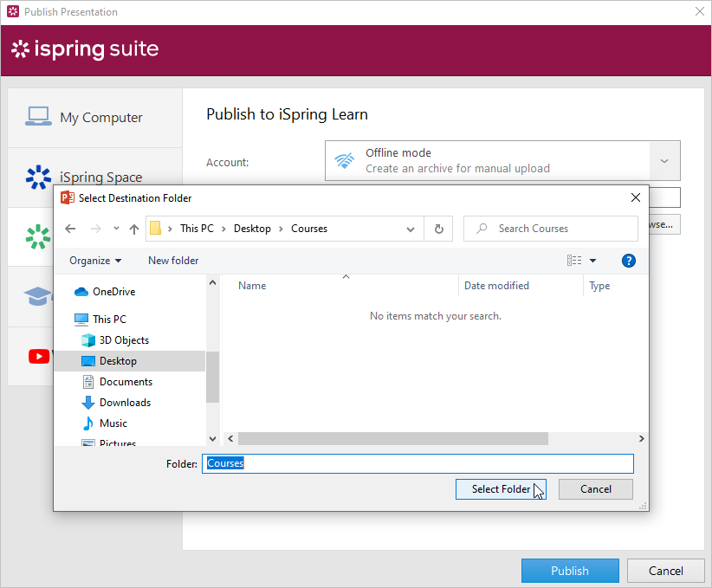Screen dimensions: 712x588
Task: Switch to iSpring Space publish tab
Action: point(95,177)
